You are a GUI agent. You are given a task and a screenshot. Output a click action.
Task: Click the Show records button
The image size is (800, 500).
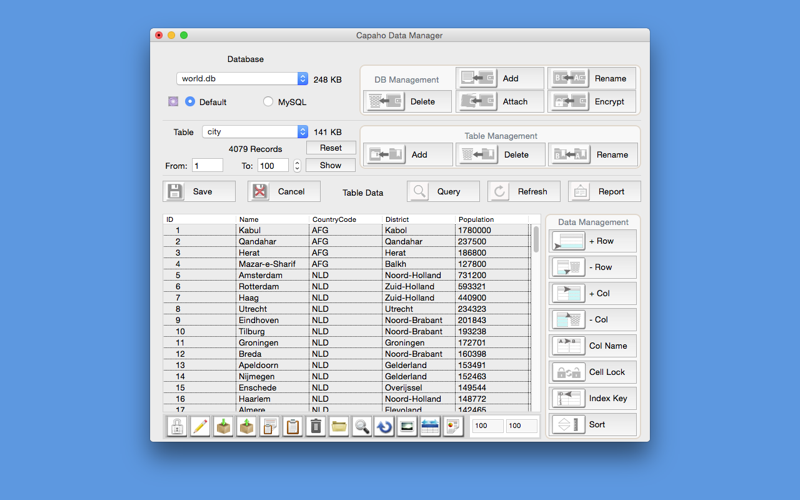coord(331,165)
